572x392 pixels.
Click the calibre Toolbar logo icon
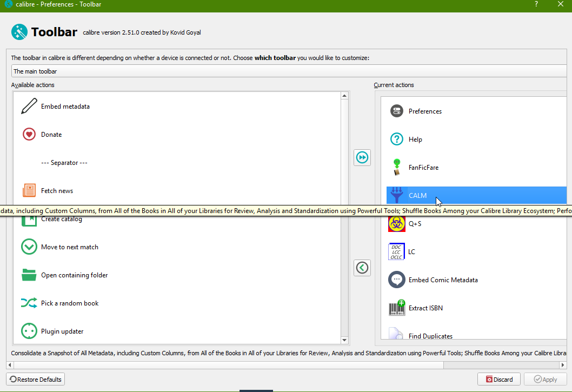19,32
